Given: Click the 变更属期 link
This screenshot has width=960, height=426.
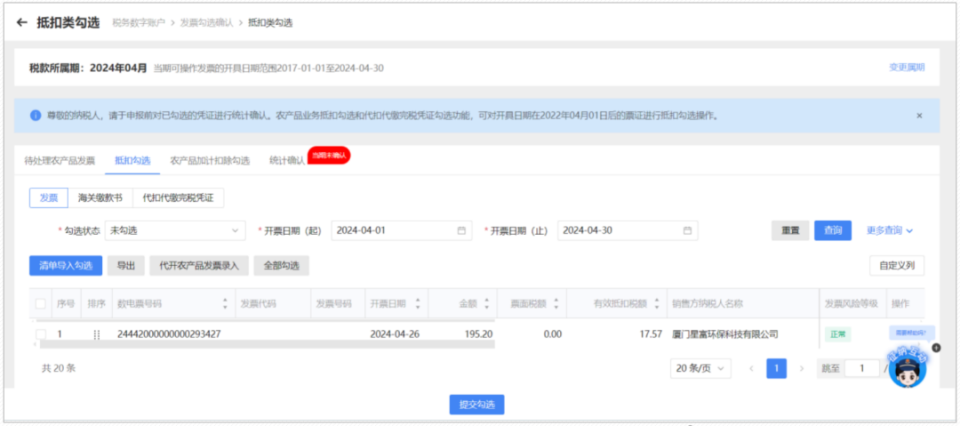Looking at the screenshot, I should (x=907, y=67).
